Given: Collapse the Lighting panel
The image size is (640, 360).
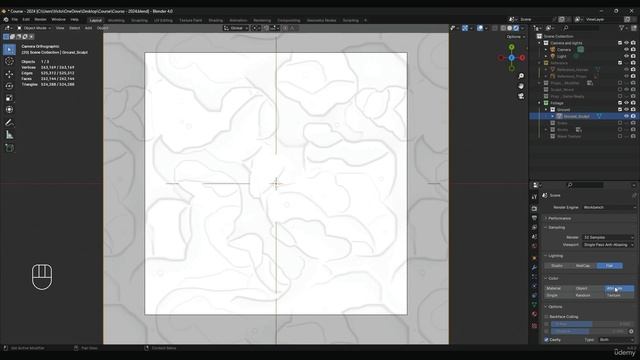Looking at the screenshot, I should [x=556, y=256].
